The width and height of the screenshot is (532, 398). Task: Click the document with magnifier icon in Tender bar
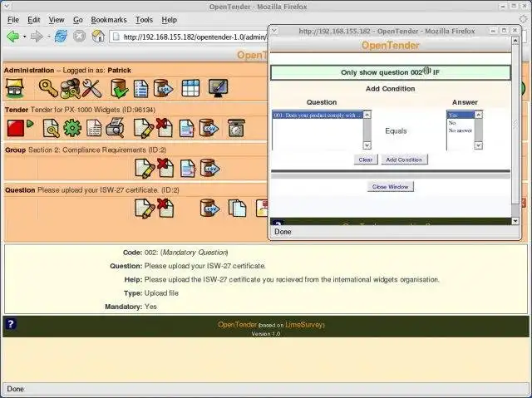tap(51, 129)
